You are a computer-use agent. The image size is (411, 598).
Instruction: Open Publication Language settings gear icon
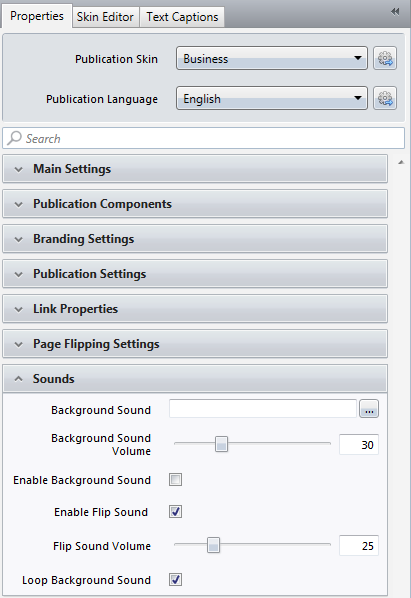(x=385, y=98)
